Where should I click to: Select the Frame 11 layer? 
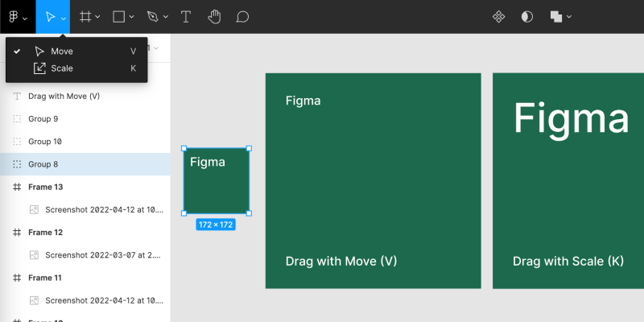tap(85, 278)
